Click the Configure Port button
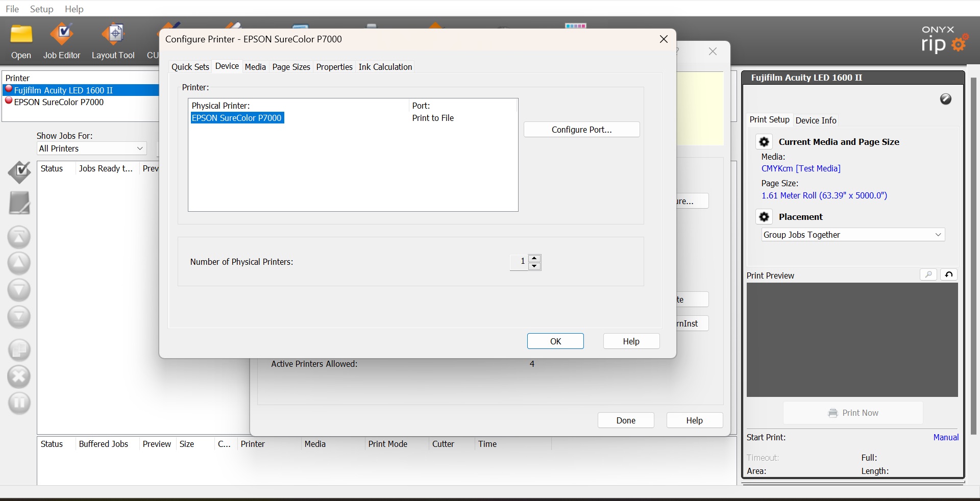The width and height of the screenshot is (980, 501). [581, 130]
